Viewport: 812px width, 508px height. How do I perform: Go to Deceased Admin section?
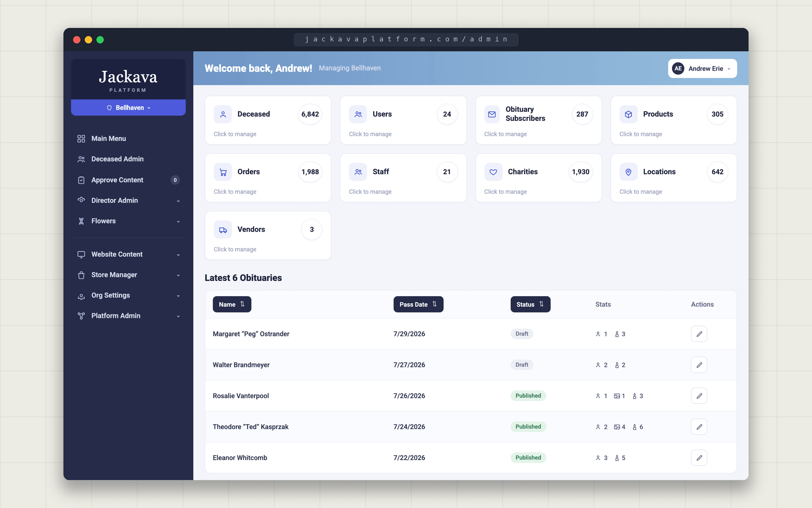(128, 159)
